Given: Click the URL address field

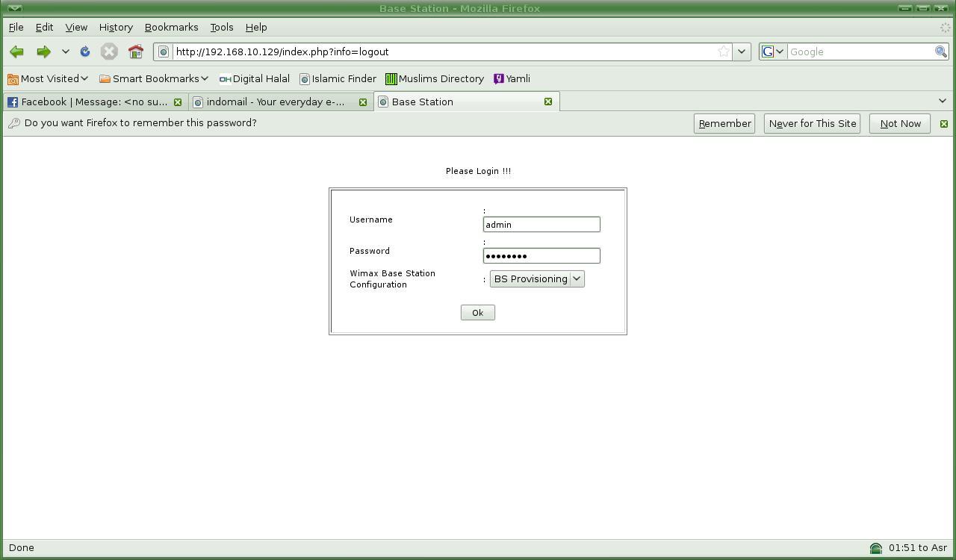Looking at the screenshot, I should [x=444, y=52].
